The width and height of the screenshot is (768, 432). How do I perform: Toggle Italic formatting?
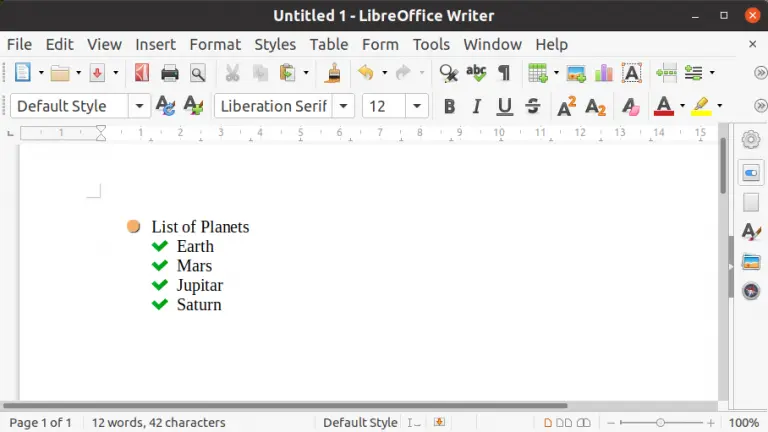pyautogui.click(x=477, y=106)
